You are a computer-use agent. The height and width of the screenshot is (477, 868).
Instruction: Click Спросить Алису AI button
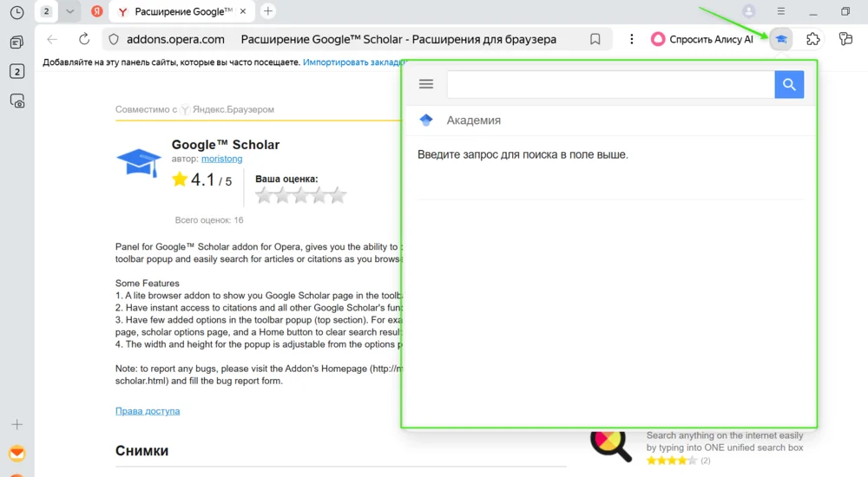(702, 39)
